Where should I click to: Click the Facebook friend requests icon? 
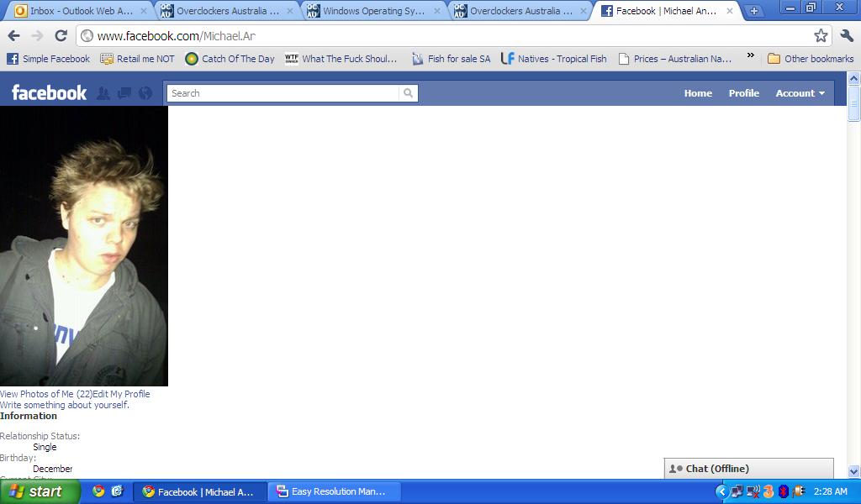coord(103,93)
